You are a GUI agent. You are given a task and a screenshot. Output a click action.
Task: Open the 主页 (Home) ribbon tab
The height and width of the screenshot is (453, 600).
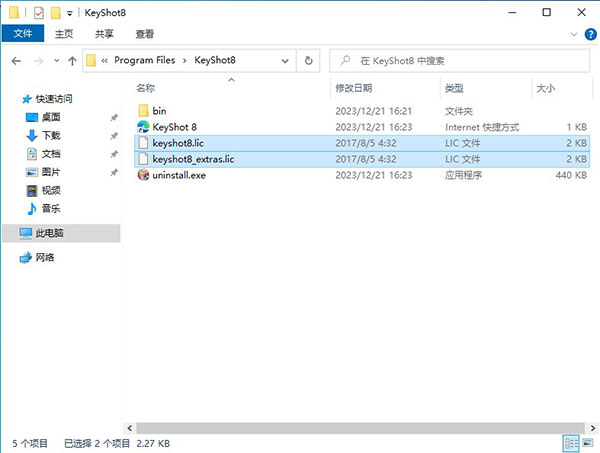click(x=64, y=34)
